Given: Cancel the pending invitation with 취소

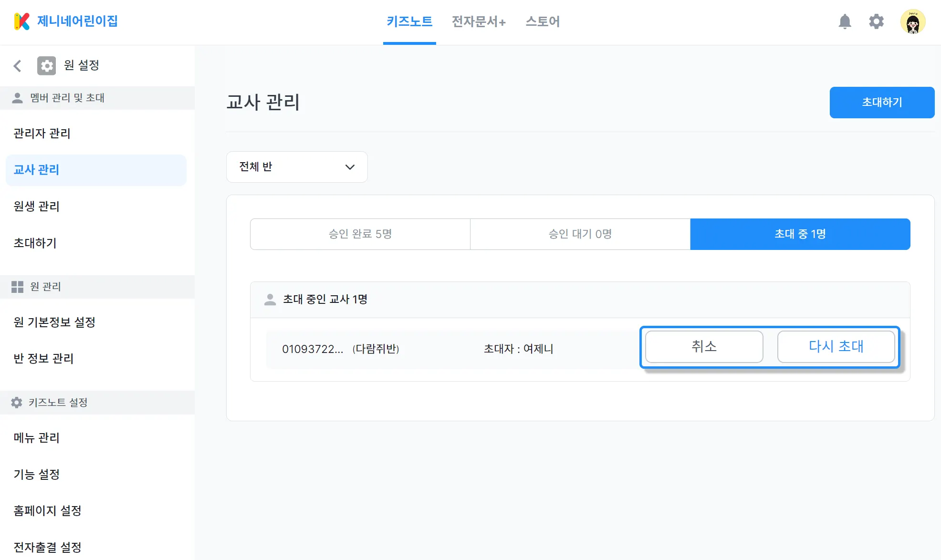Looking at the screenshot, I should coord(704,347).
